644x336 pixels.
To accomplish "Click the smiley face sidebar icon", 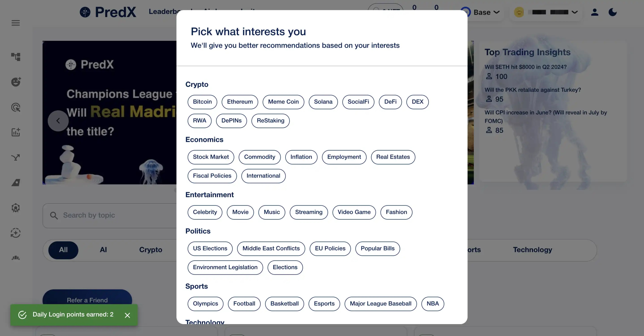I will pos(16,82).
